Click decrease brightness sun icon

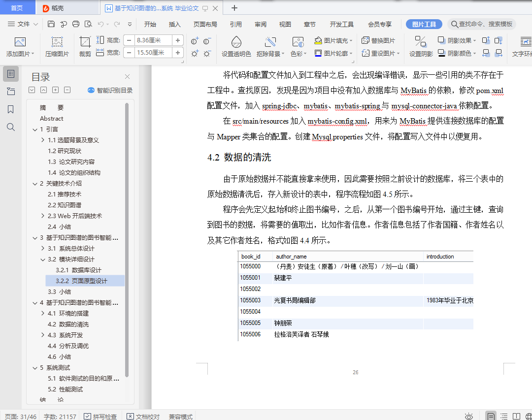click(x=207, y=54)
